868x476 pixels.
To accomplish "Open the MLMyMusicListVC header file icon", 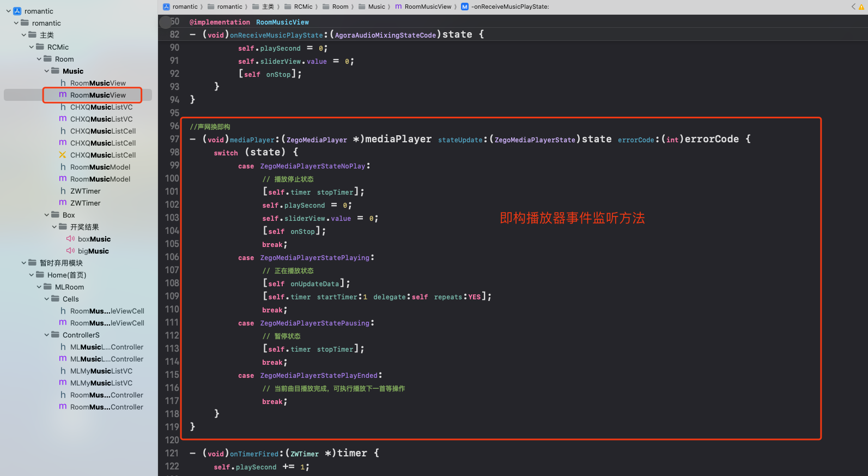I will click(x=63, y=371).
